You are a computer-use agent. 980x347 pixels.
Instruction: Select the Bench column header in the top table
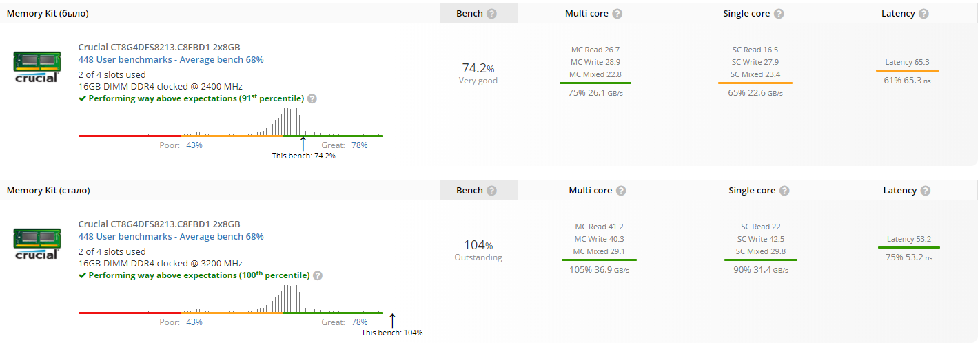click(469, 14)
